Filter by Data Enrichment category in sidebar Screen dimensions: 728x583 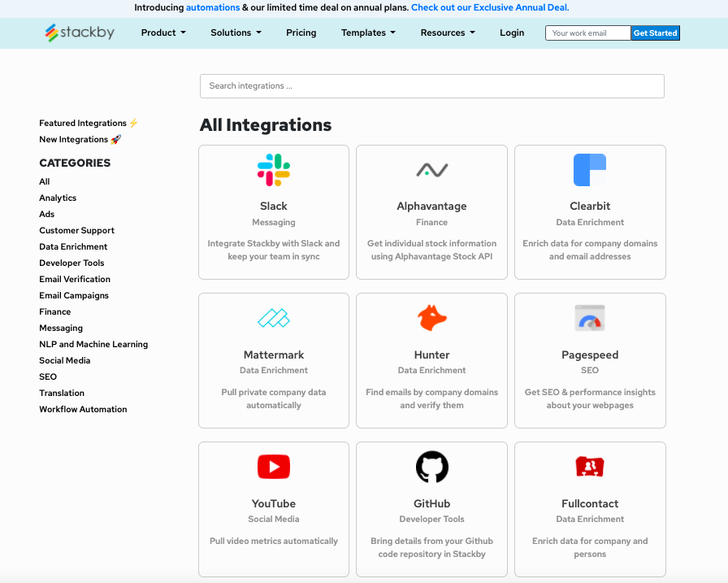tap(73, 246)
